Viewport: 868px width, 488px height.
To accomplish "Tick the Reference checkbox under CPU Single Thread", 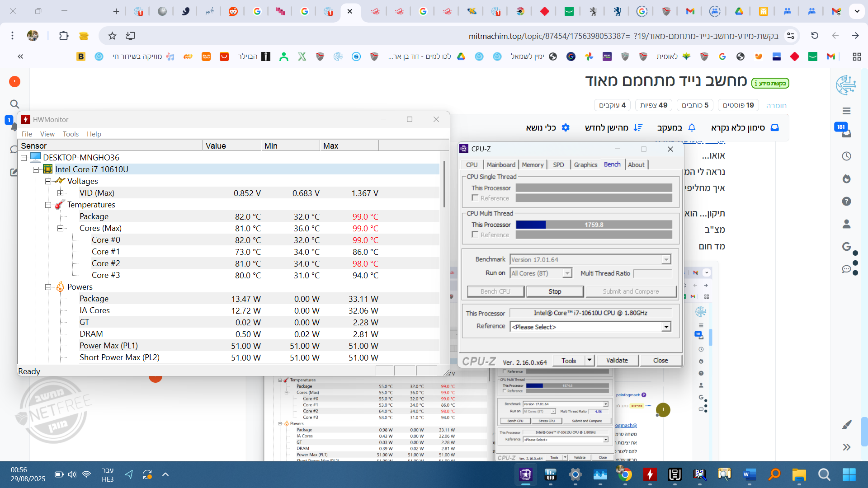I will coord(475,198).
